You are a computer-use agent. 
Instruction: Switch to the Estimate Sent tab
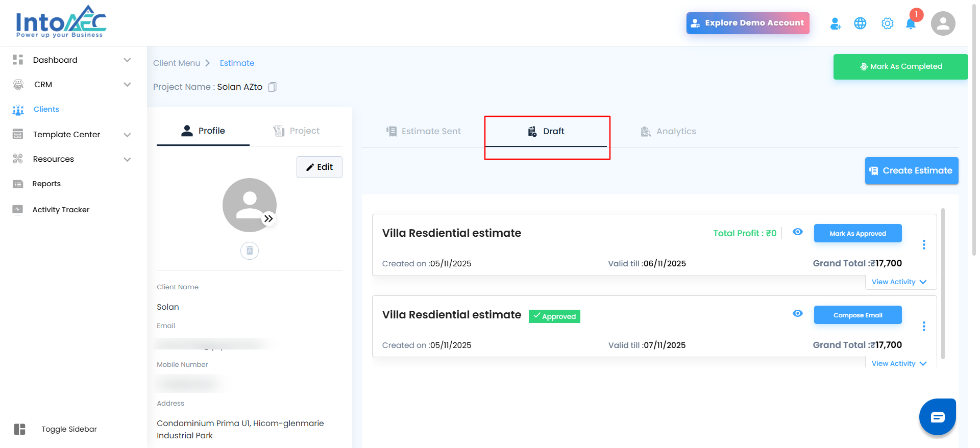(x=424, y=132)
